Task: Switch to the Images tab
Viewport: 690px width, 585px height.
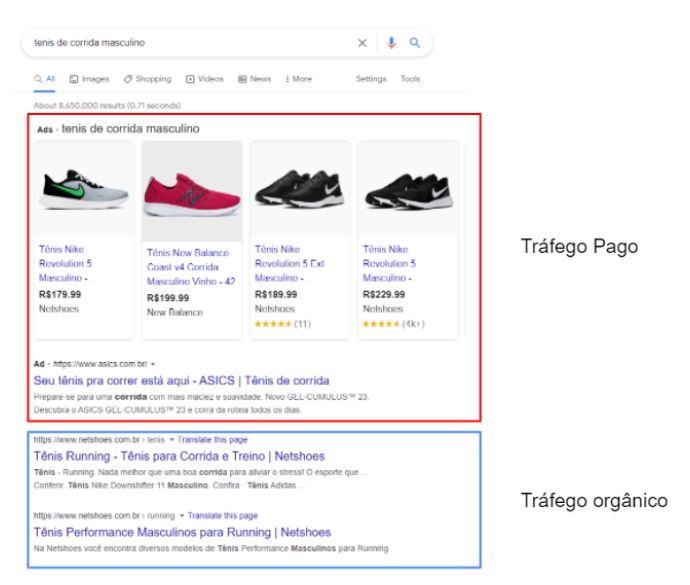Action: click(89, 79)
